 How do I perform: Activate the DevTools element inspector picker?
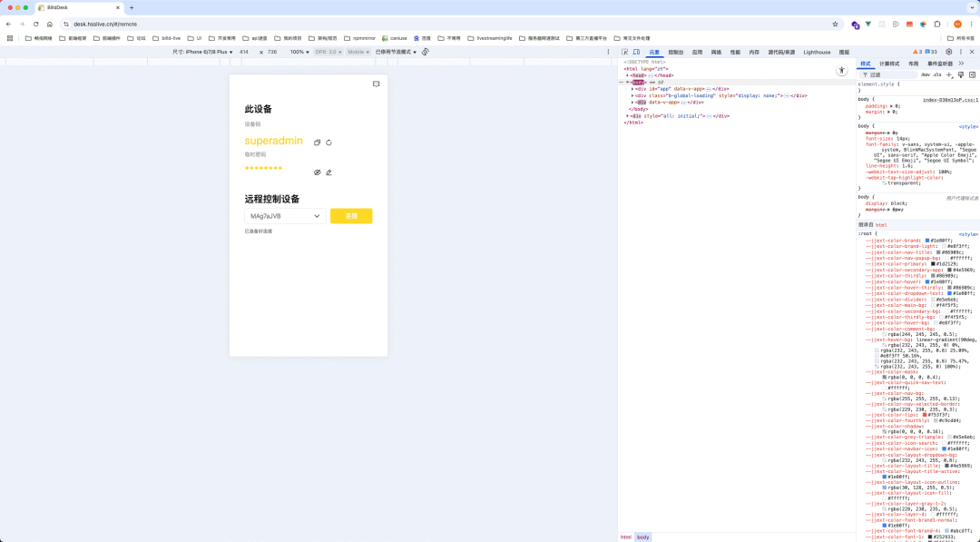coord(625,52)
